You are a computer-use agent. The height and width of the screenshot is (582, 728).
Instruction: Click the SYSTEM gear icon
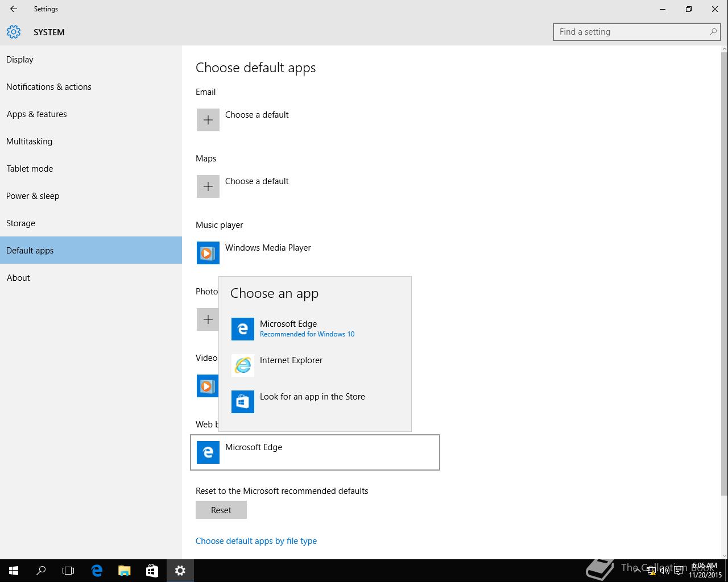pos(14,32)
